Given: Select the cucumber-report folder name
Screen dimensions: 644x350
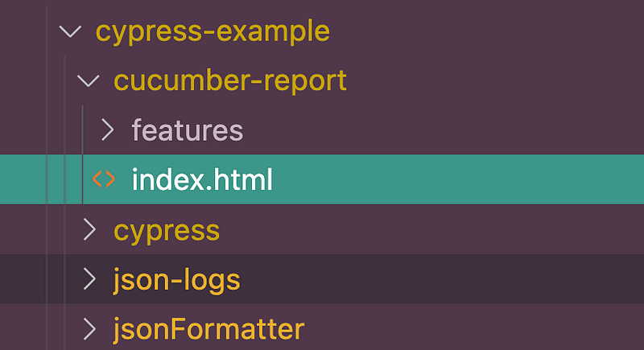Looking at the screenshot, I should (x=230, y=80).
